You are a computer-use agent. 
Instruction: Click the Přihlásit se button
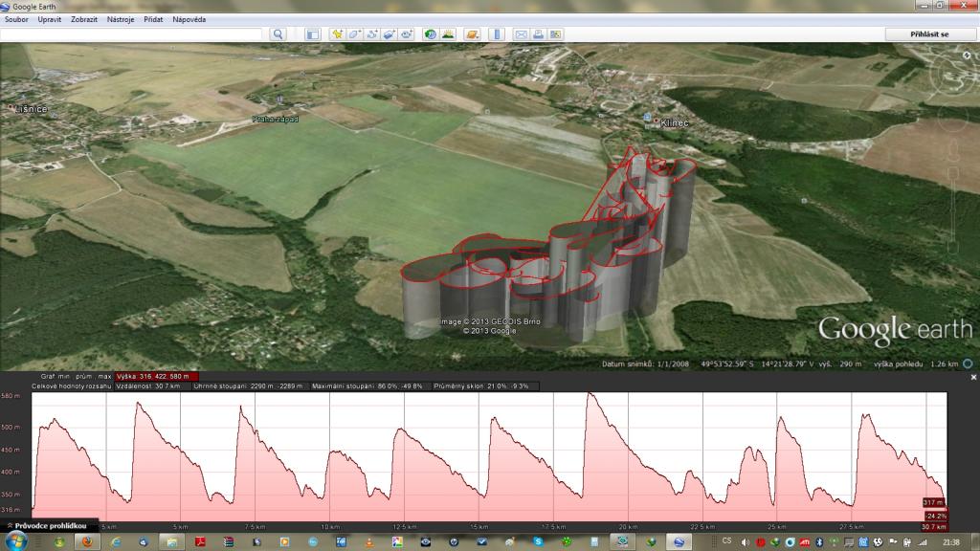(x=930, y=34)
